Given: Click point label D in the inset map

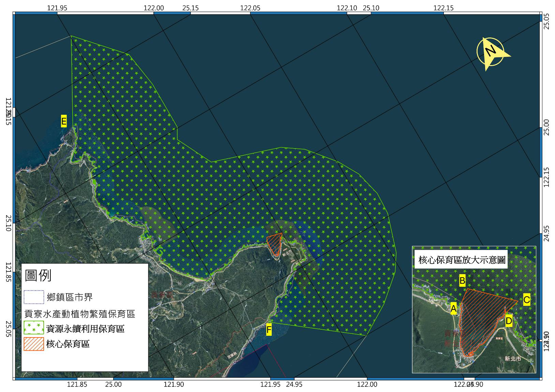Looking at the screenshot, I should click(x=509, y=321).
